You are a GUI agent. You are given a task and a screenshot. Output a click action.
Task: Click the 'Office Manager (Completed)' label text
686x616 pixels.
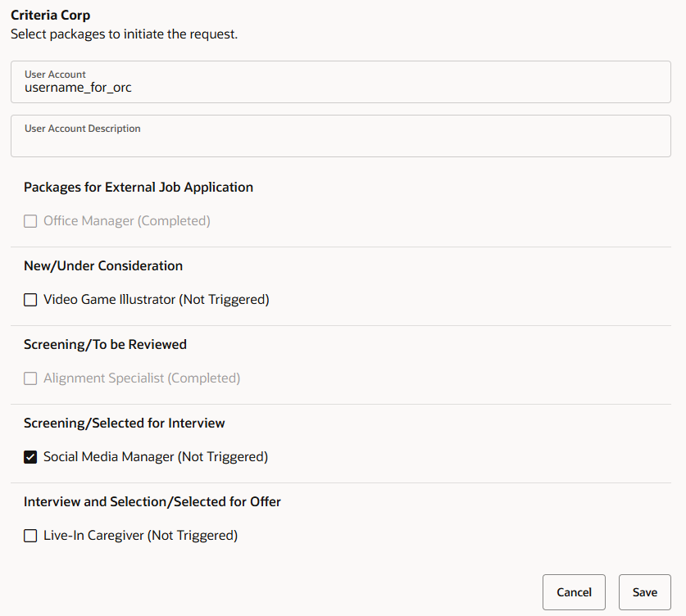pyautogui.click(x=127, y=221)
